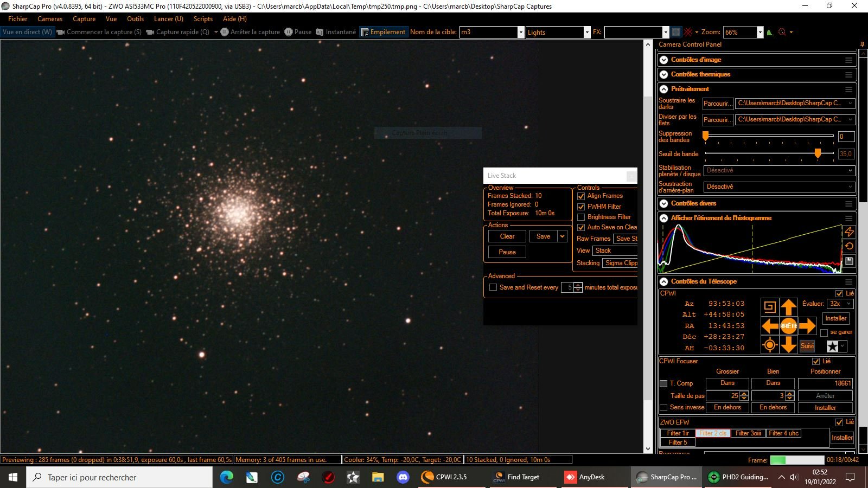Stop telescope motion with the round ARRÊTE button
This screenshot has height=488, width=868.
pos(788,326)
